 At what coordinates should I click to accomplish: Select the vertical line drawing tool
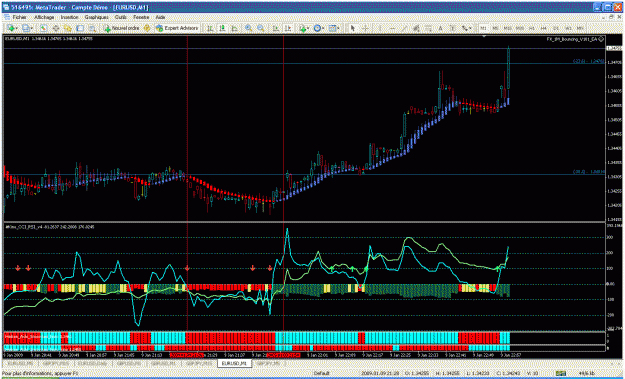[380, 28]
